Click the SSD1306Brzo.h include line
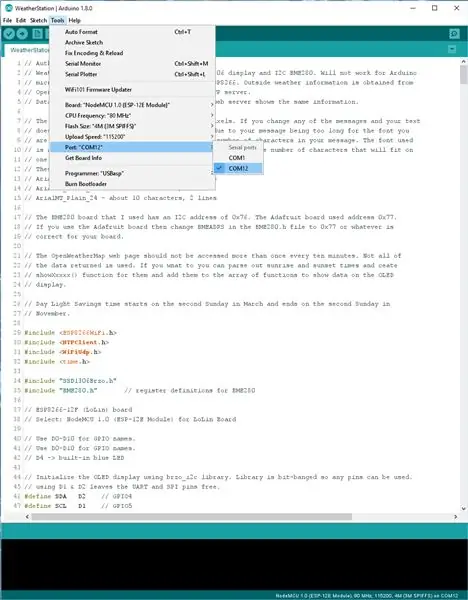 point(70,381)
